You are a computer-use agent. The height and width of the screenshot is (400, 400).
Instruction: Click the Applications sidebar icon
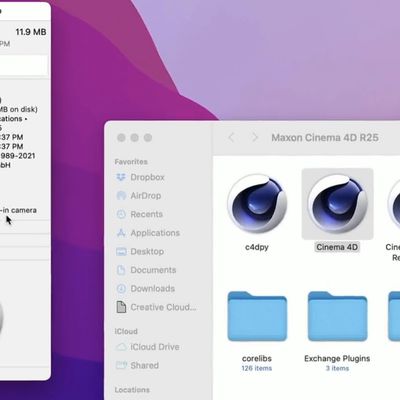121,233
